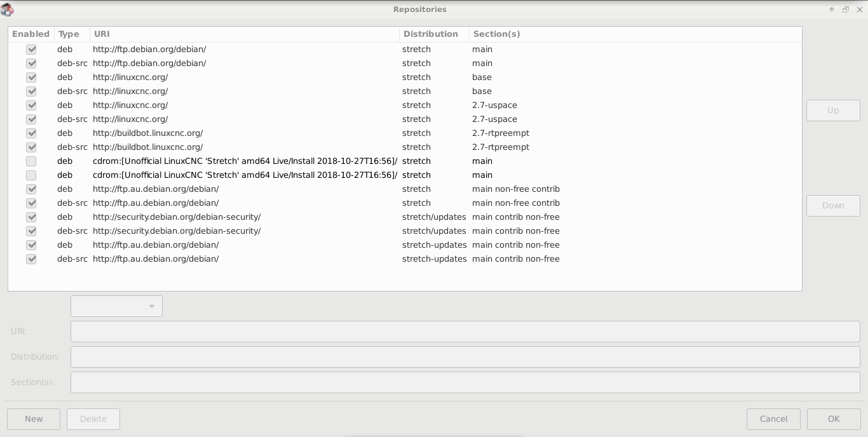Toggle checkbox for deb-src linuxcnc.org base
Viewport: 868px width, 437px height.
coord(31,91)
